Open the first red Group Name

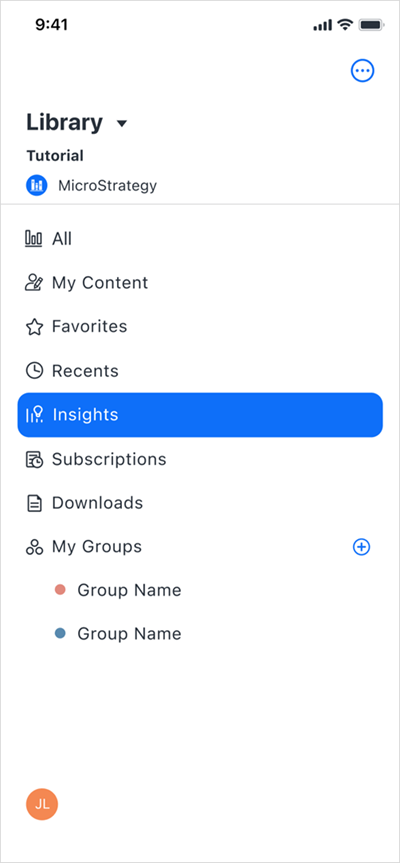[129, 590]
